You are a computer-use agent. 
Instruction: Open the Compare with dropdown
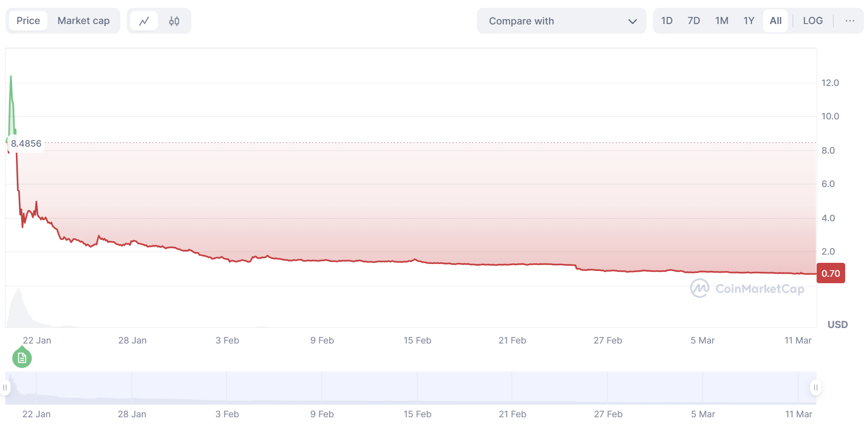point(561,21)
